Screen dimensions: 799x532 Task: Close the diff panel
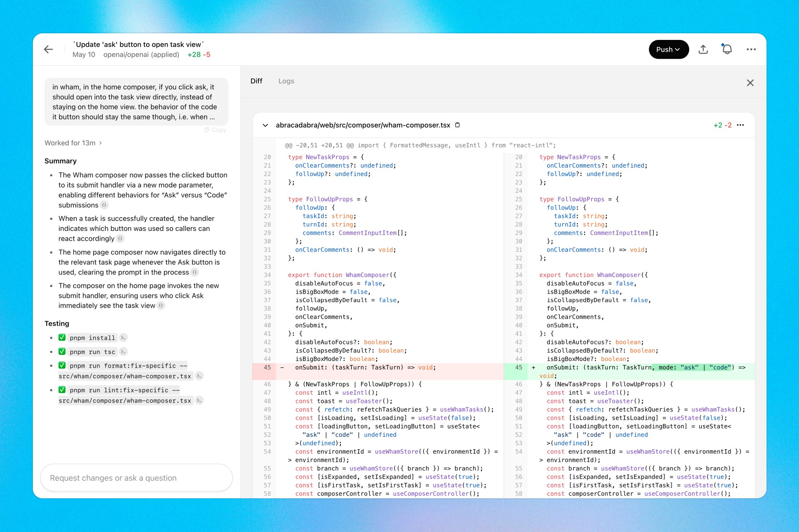[x=750, y=83]
